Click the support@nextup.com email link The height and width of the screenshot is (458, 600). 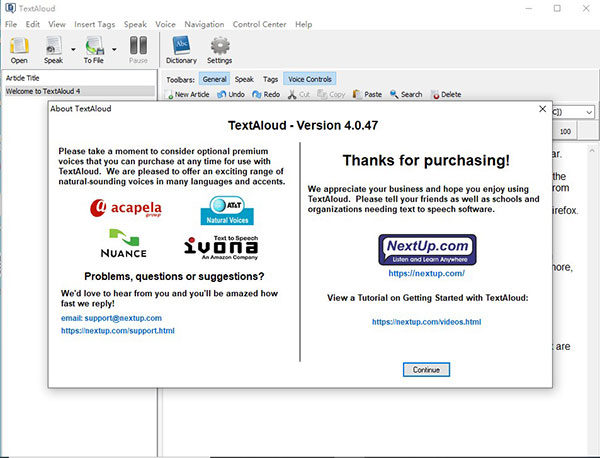(x=111, y=318)
